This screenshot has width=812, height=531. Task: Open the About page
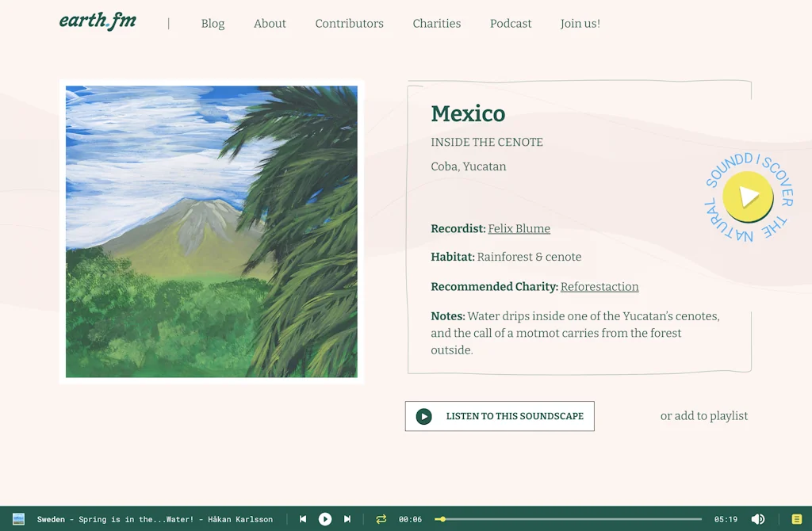coord(270,24)
